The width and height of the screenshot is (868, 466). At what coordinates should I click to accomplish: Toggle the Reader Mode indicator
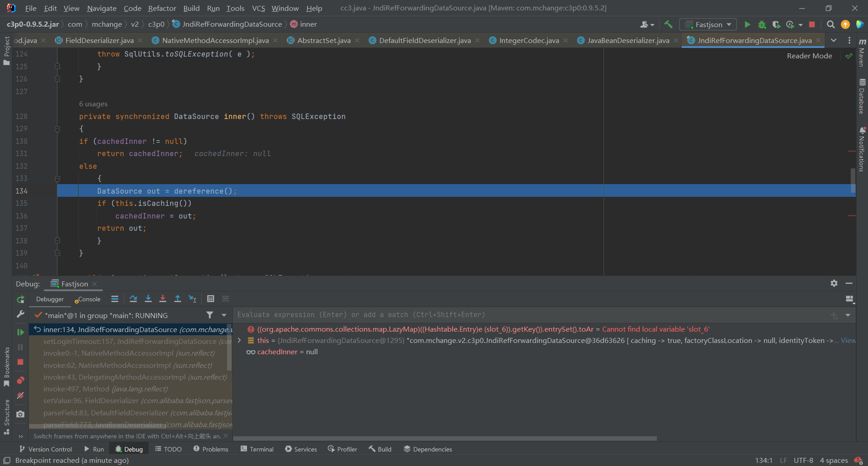coord(809,56)
